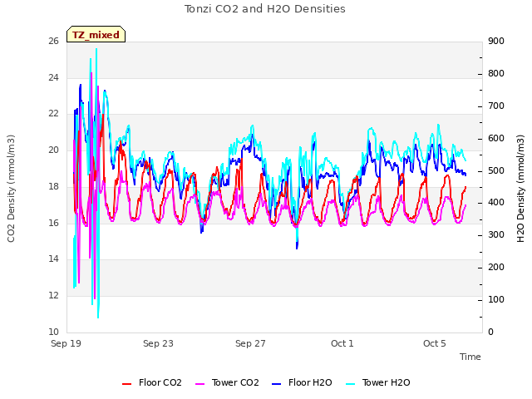Click the Sep 19 date tick label
532x399 pixels.
[66, 343]
